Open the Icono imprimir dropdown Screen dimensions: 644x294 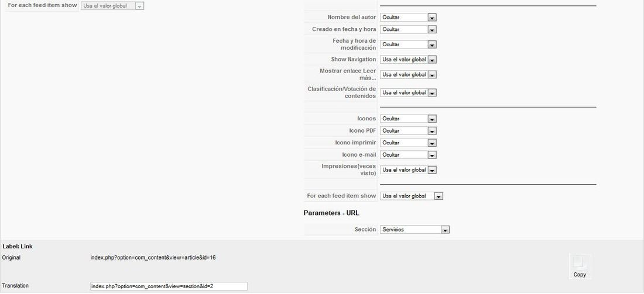[408, 143]
